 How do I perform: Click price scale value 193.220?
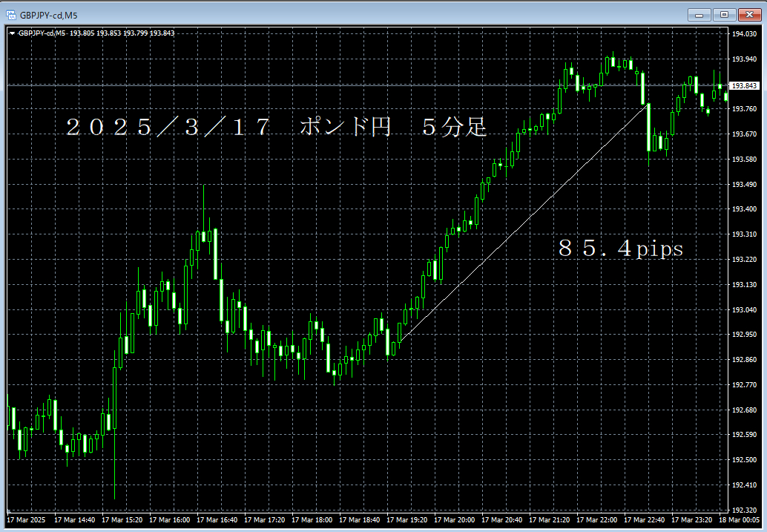pyautogui.click(x=744, y=260)
